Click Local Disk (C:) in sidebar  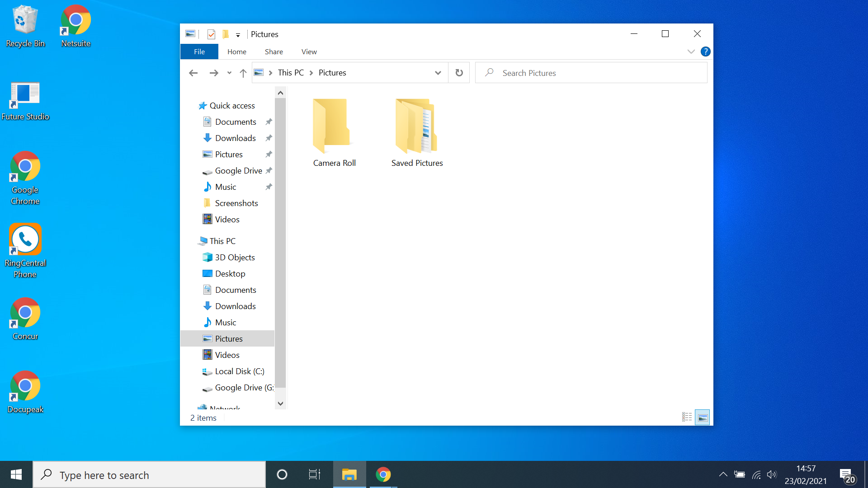pos(240,371)
